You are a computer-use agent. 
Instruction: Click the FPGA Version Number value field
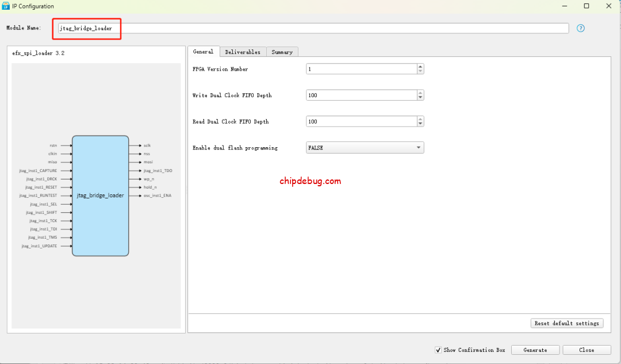tap(356, 68)
